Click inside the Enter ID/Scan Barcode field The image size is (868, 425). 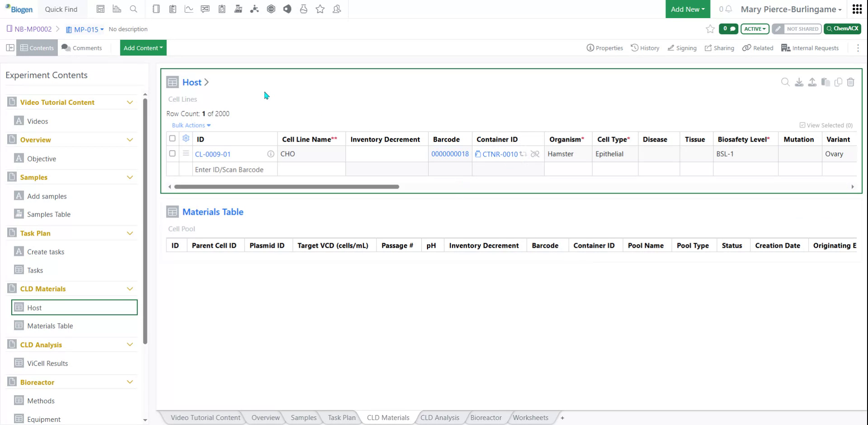coord(229,169)
